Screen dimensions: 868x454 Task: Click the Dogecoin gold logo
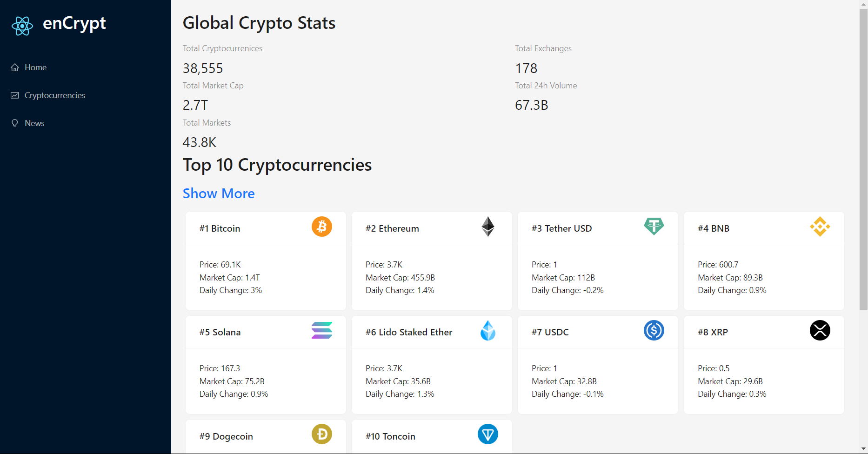[321, 434]
